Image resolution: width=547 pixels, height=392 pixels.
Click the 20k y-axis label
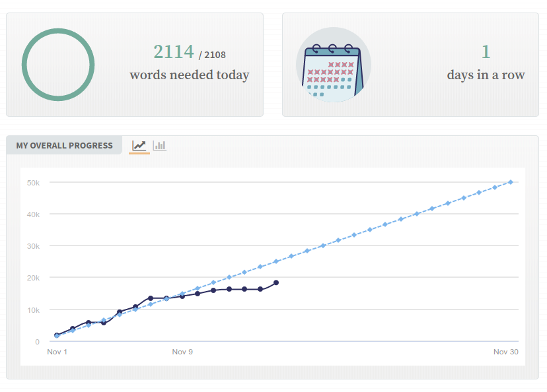coord(33,278)
